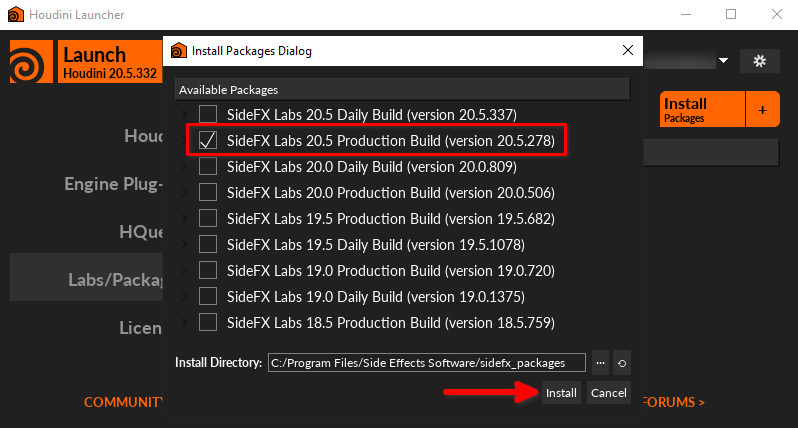Cancel the Install Packages dialog
The height and width of the screenshot is (428, 798).
coord(609,392)
